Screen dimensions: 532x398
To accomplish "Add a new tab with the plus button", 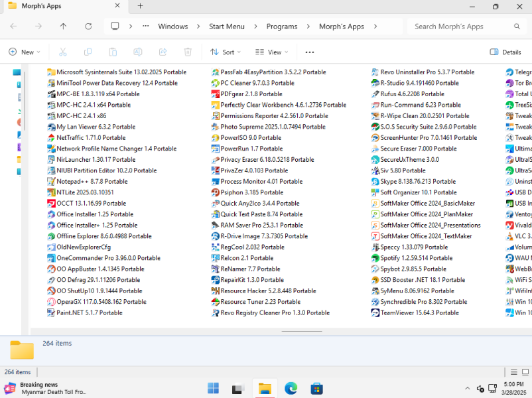I will [x=140, y=6].
